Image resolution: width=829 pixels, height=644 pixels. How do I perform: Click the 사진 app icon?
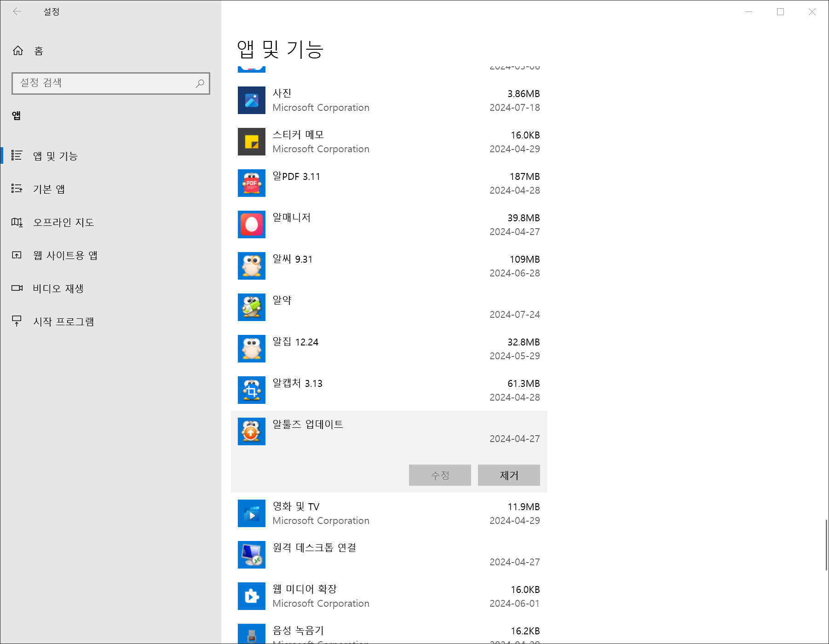point(252,100)
